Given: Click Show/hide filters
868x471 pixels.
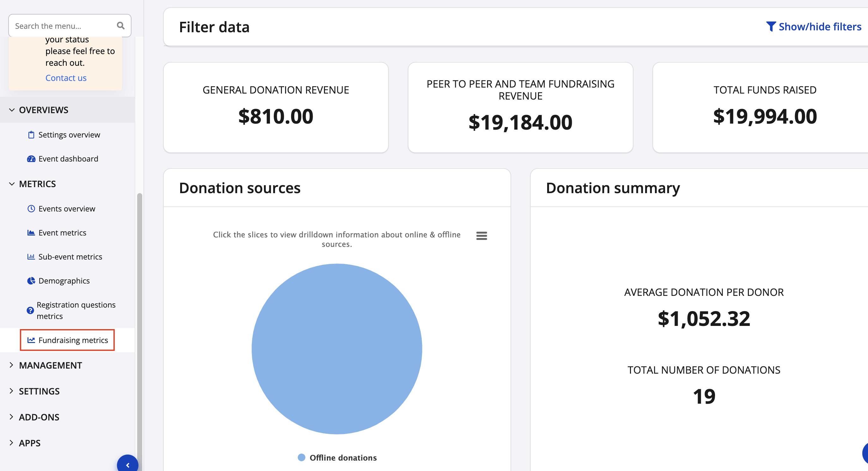Looking at the screenshot, I should pyautogui.click(x=813, y=27).
